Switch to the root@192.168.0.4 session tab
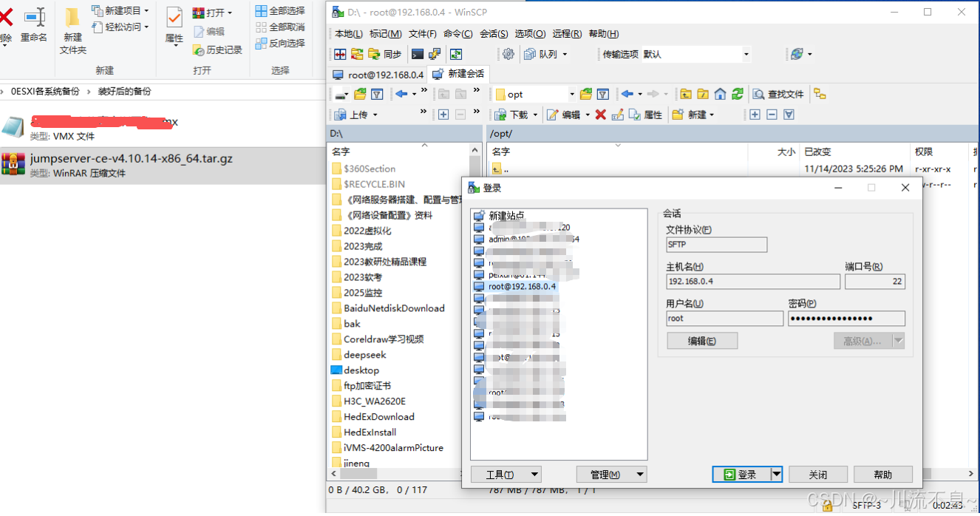 (378, 74)
